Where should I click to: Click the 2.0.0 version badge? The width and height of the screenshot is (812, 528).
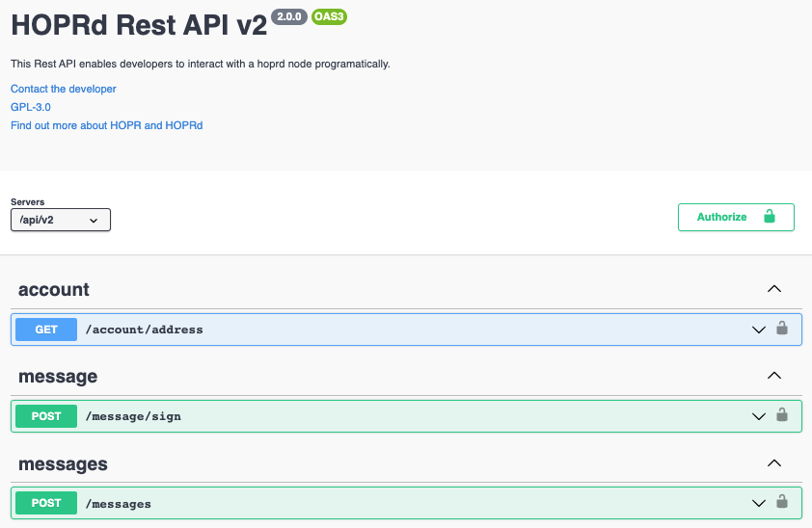tap(289, 16)
